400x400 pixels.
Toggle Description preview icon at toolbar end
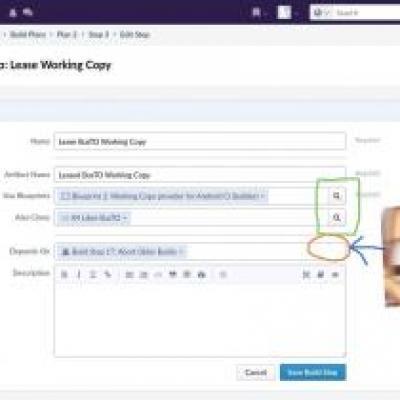[x=335, y=275]
